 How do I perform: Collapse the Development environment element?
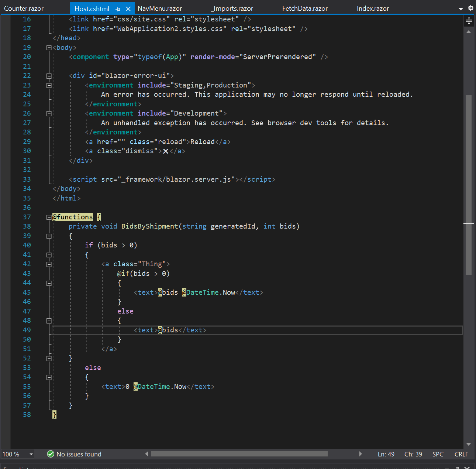click(x=49, y=113)
